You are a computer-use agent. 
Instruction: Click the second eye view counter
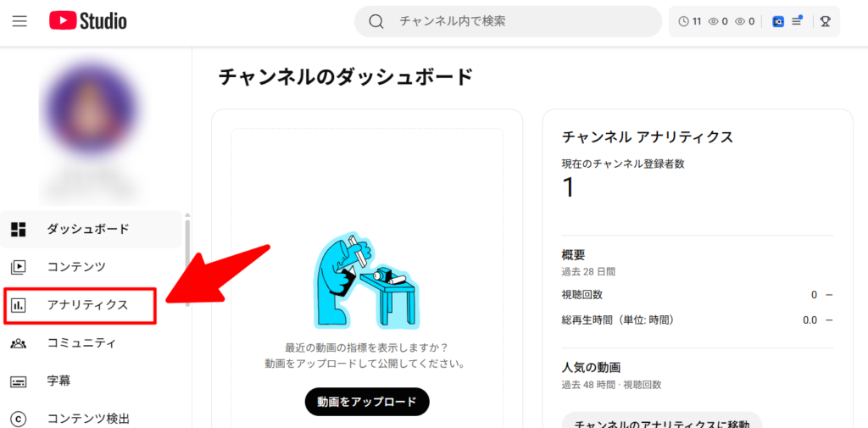coord(744,21)
